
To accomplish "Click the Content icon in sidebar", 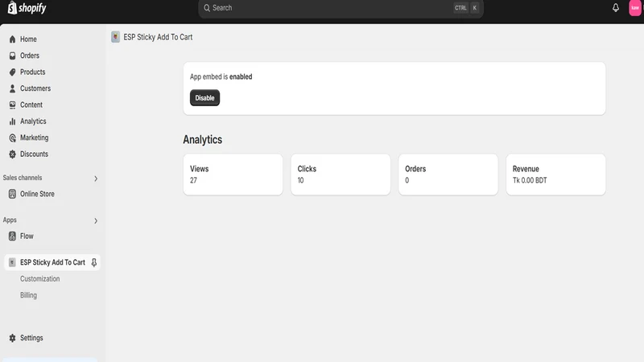I will (x=12, y=105).
